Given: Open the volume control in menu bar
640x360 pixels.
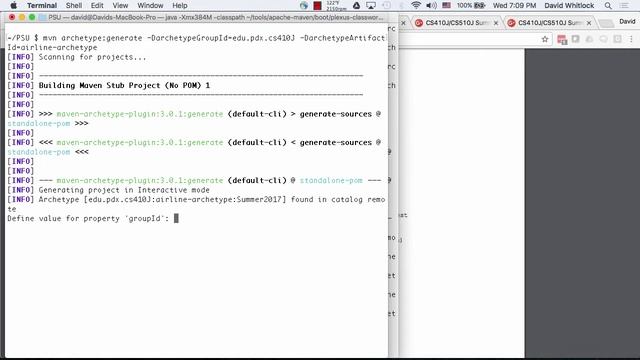Looking at the screenshot, I should 431,5.
